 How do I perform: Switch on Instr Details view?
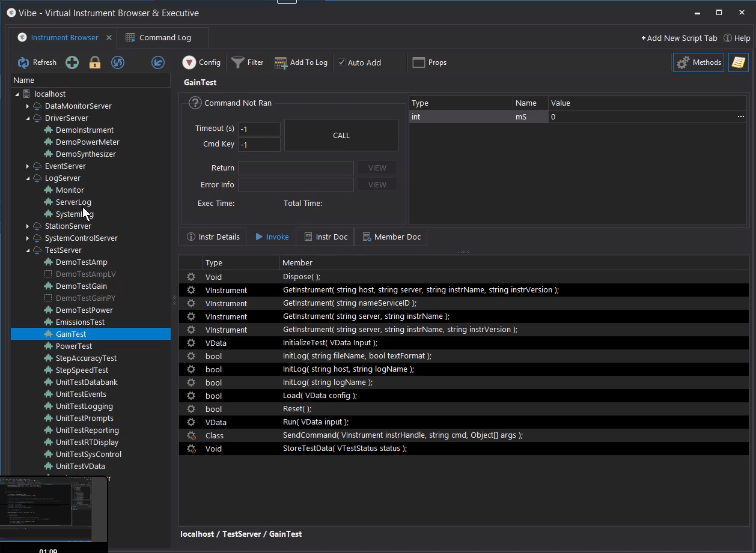[213, 237]
